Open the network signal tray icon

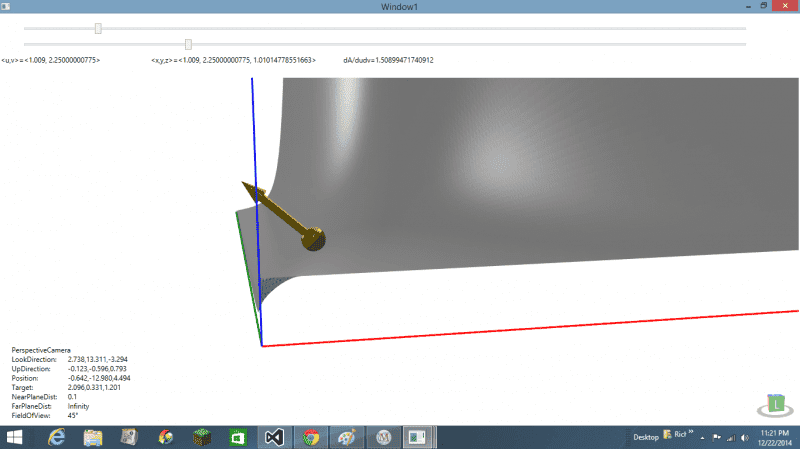tap(731, 438)
